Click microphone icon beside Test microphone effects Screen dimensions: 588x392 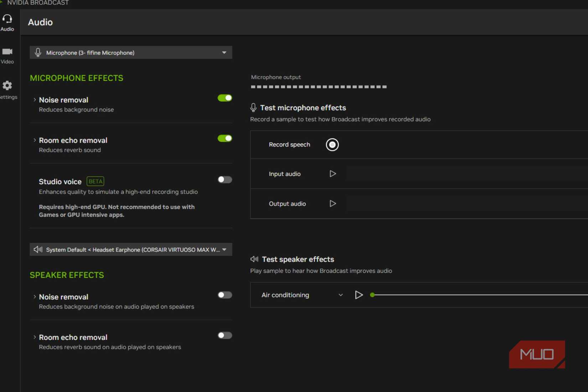coord(253,108)
